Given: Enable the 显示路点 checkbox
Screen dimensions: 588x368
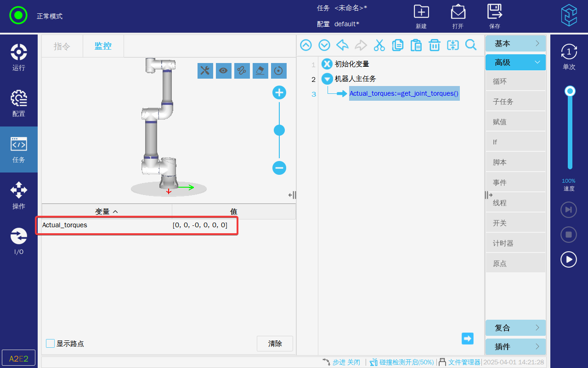Looking at the screenshot, I should click(51, 344).
